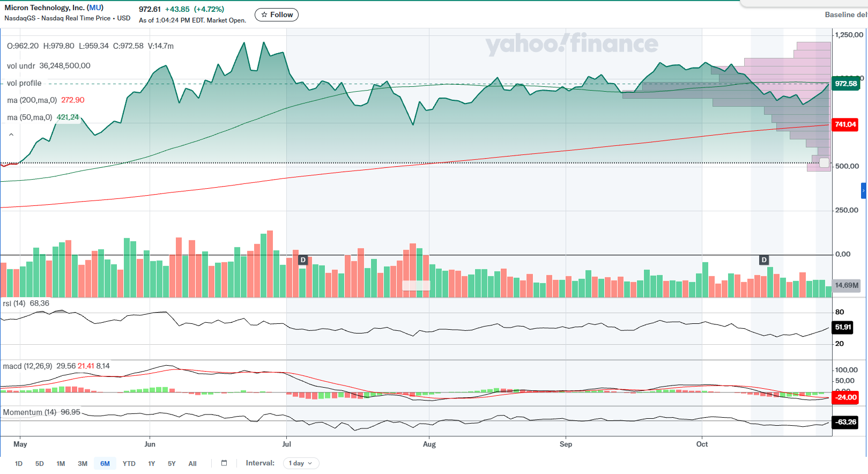Collapse the indicator legend with up chevron
Screen dimensions: 868x474
click(x=11, y=135)
